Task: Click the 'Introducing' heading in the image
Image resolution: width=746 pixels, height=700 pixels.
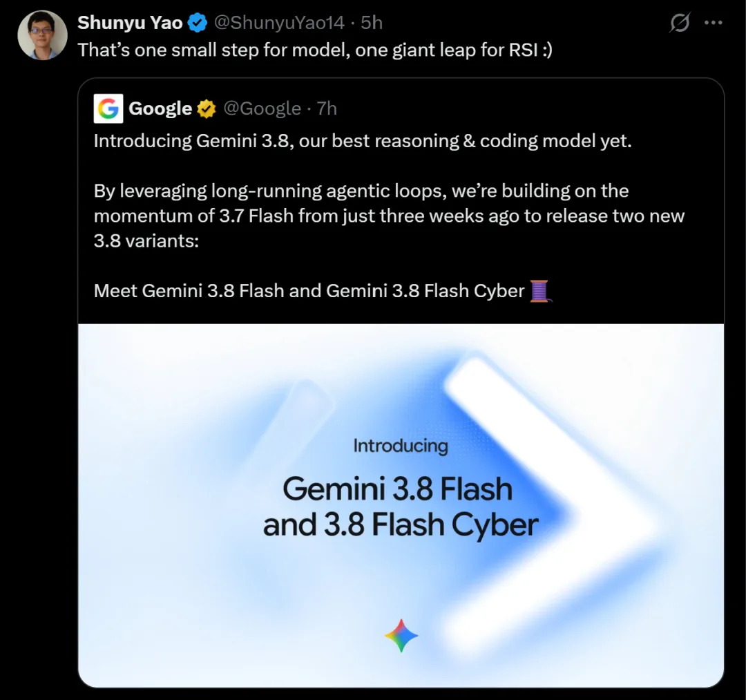Action: tap(401, 446)
